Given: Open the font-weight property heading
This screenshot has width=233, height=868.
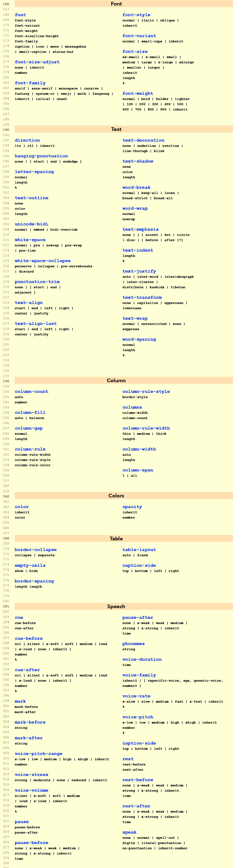Looking at the screenshot, I should [x=138, y=93].
